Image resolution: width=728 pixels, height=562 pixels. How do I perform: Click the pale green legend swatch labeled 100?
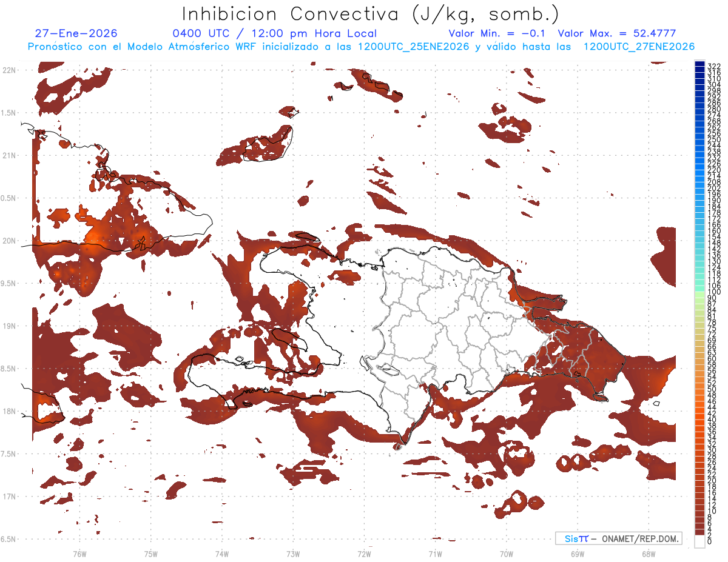[x=700, y=293]
